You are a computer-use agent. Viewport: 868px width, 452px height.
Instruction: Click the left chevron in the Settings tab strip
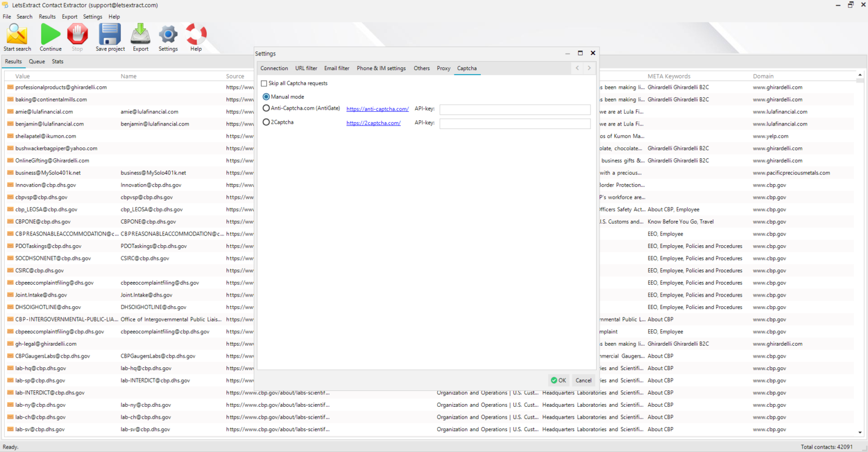[576, 68]
